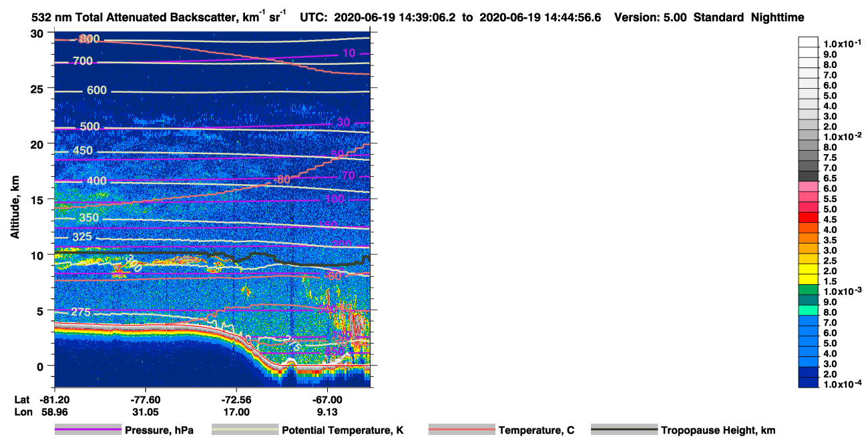Click the pure red colorbar swatch above 4.5

pos(809,217)
